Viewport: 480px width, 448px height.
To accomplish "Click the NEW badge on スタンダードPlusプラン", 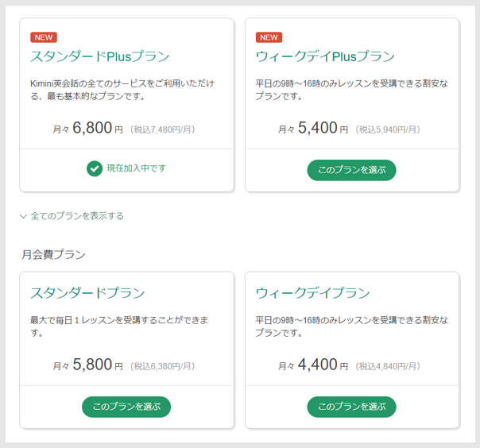I will pos(44,37).
